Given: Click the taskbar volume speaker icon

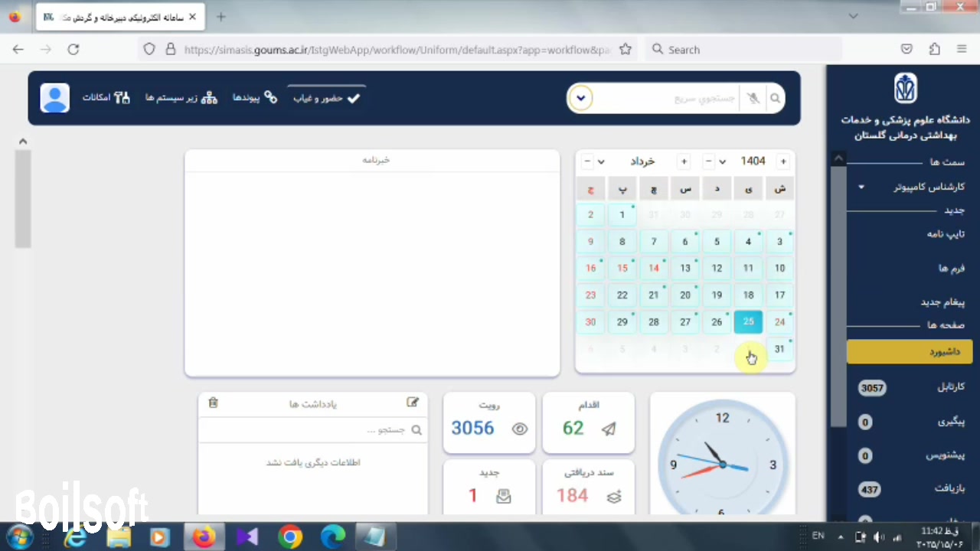Looking at the screenshot, I should coord(879,537).
